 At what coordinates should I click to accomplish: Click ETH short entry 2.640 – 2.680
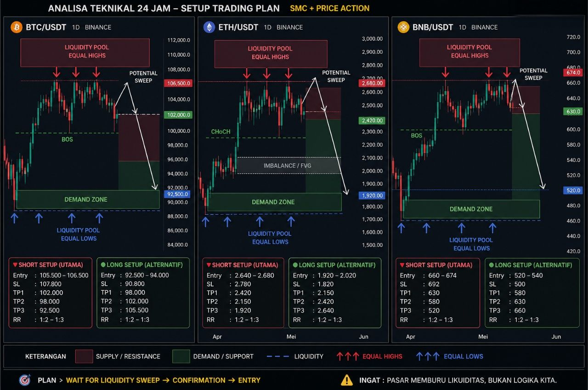pyautogui.click(x=254, y=275)
